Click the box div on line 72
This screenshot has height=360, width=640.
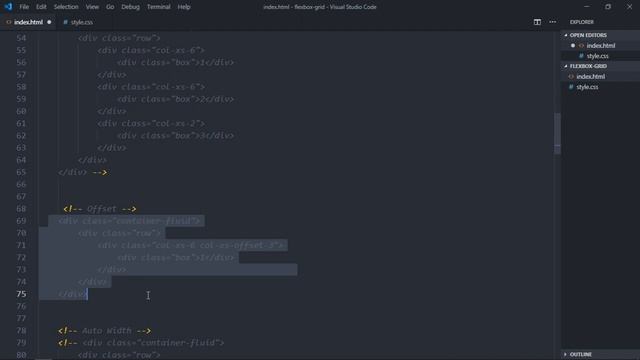point(176,258)
